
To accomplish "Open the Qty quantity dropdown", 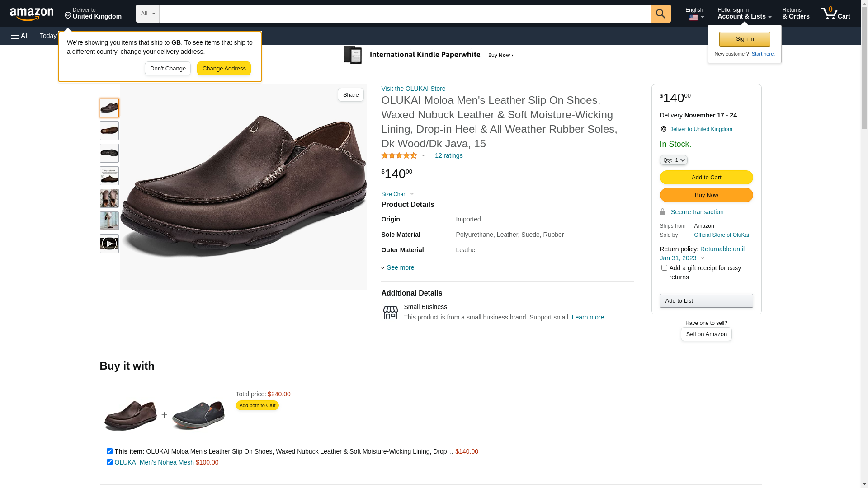I will coord(674,160).
